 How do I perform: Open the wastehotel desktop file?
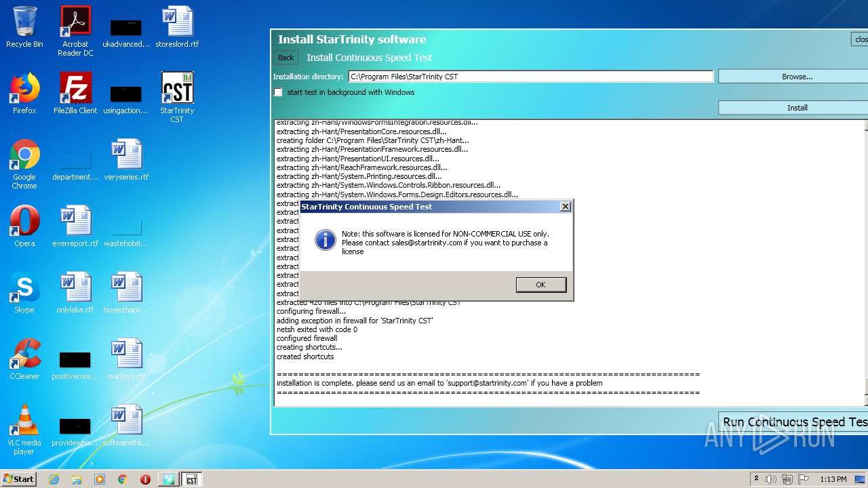click(x=126, y=230)
